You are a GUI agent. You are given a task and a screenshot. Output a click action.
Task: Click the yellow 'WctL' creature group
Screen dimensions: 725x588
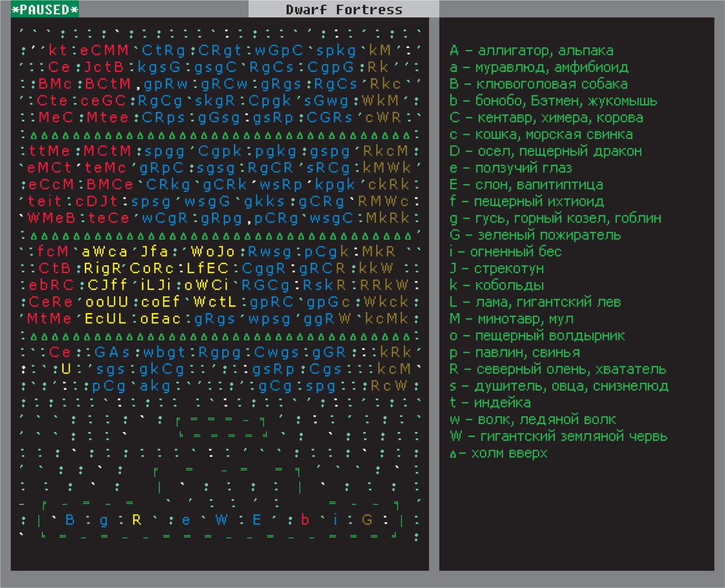tap(214, 302)
